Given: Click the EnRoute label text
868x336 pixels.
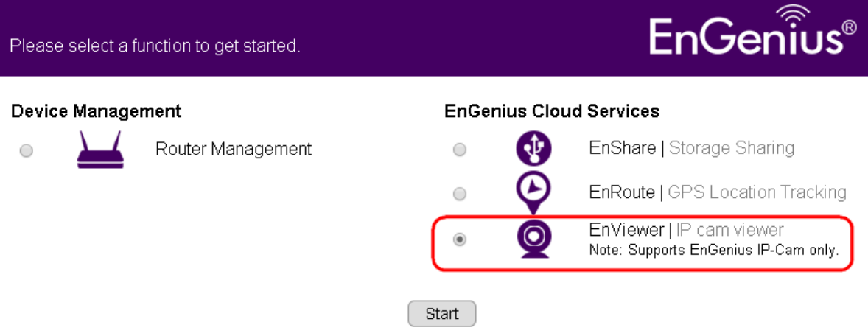Looking at the screenshot, I should click(622, 192).
